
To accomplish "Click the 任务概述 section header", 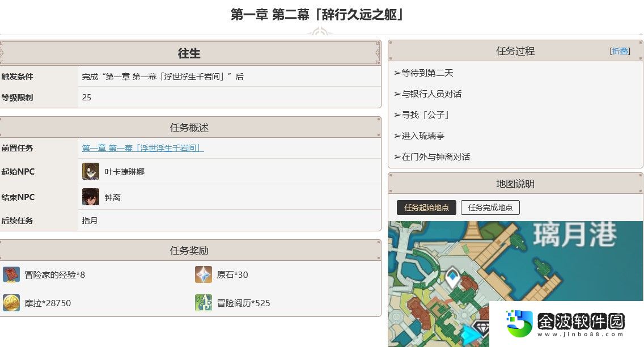I will (x=189, y=128).
